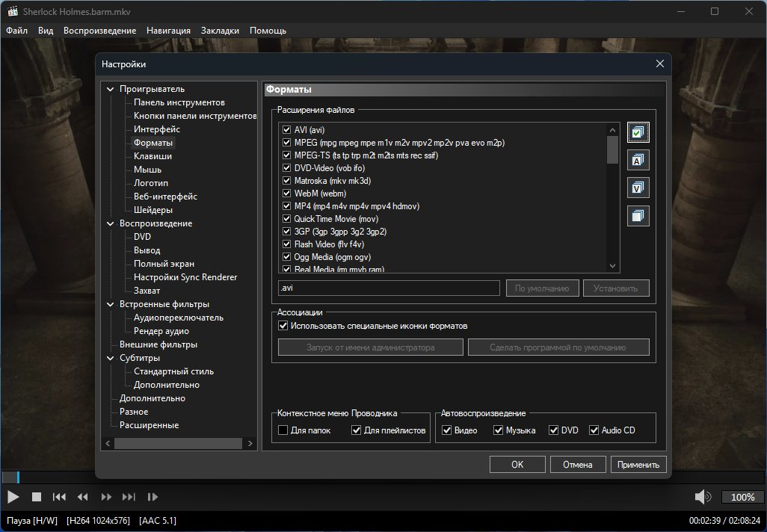Screen dimensions: 767x532
Task: Click the '.avi' extension text field
Action: point(388,288)
